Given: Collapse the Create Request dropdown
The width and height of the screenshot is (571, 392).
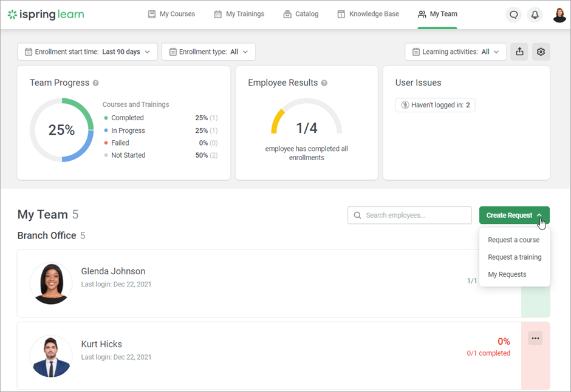Looking at the screenshot, I should tap(514, 215).
